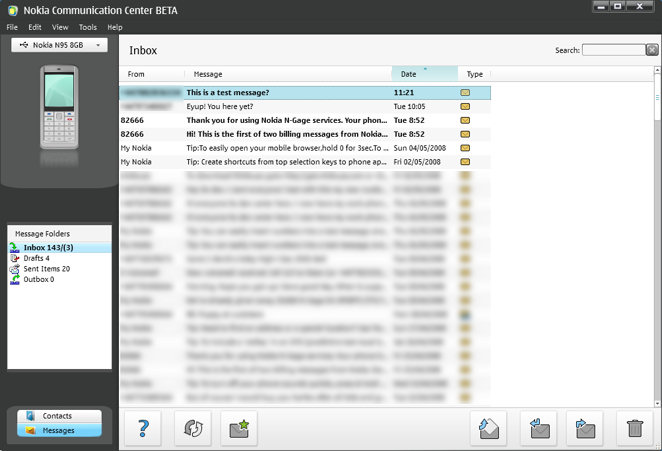
Task: Sort messages by the Date column
Action: 424,74
